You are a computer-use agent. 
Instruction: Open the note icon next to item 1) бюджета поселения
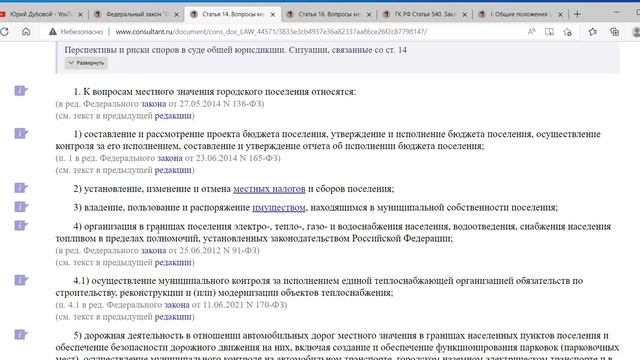point(21,133)
